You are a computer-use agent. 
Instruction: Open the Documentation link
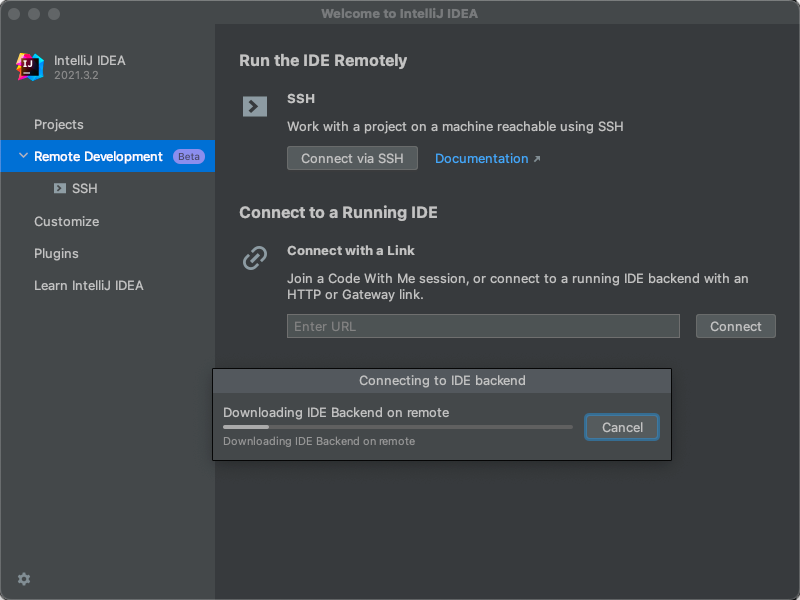[481, 158]
